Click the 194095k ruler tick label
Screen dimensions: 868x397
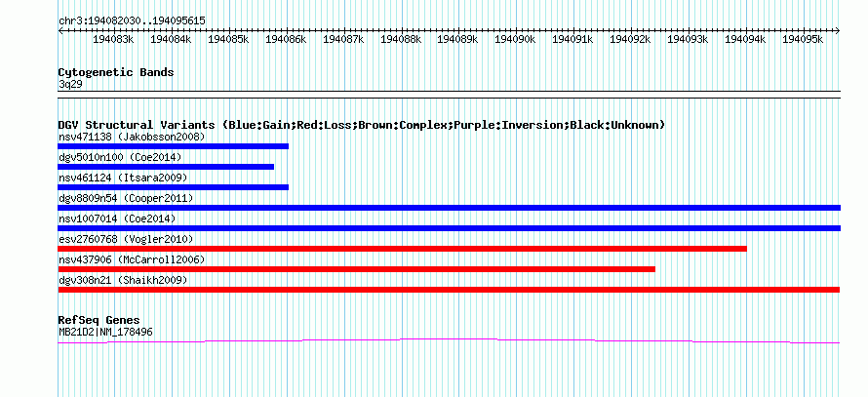point(804,39)
